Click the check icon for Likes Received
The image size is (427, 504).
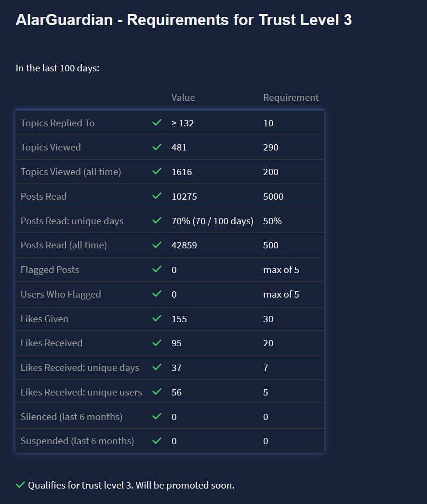(157, 343)
